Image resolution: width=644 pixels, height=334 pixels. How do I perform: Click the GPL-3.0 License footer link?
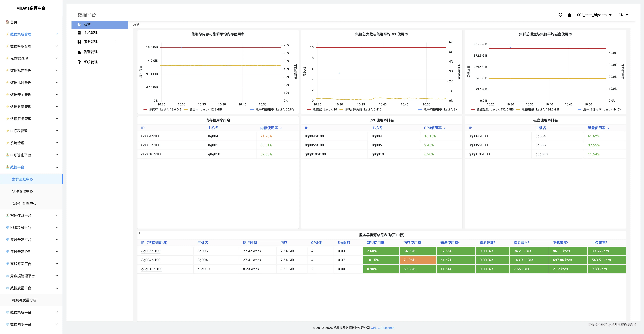(x=382, y=328)
